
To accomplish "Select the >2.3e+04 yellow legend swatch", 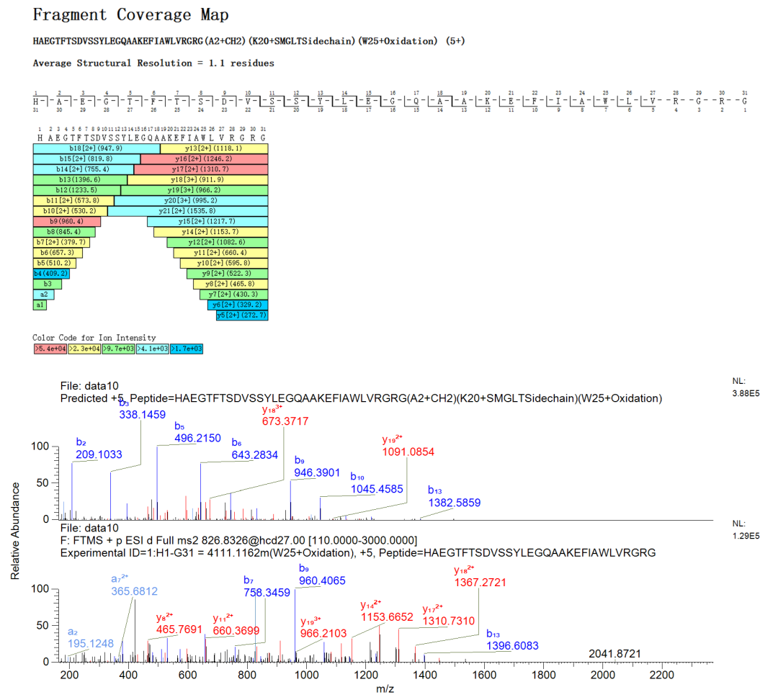I will pos(84,349).
